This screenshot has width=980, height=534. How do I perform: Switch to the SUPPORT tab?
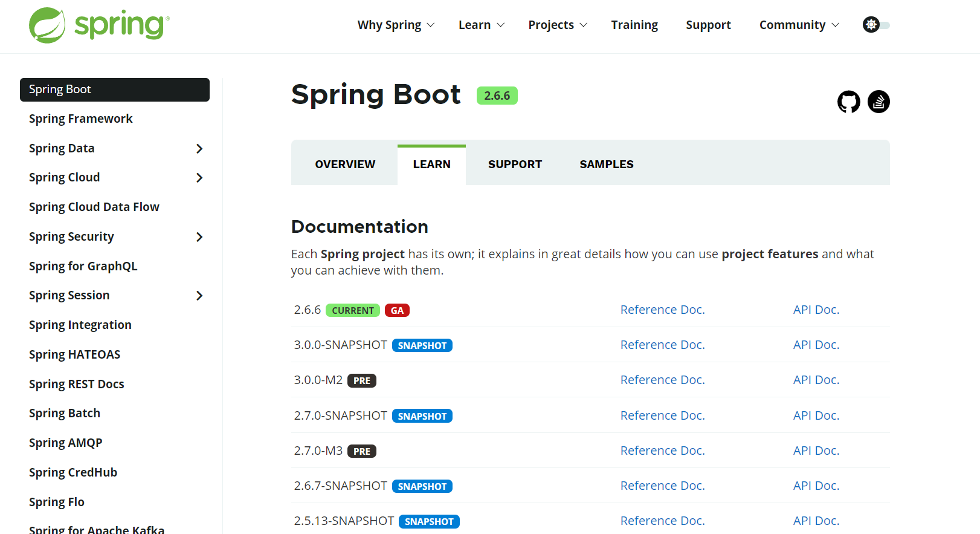[515, 164]
